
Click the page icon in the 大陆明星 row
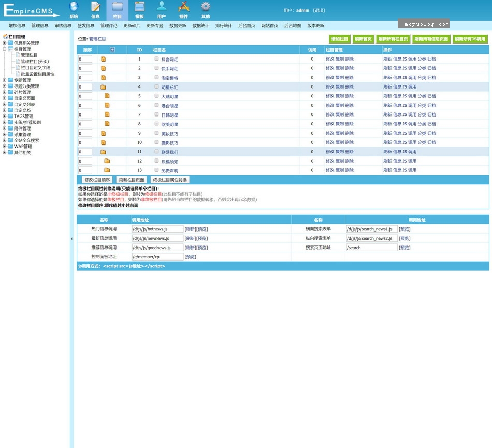click(107, 96)
